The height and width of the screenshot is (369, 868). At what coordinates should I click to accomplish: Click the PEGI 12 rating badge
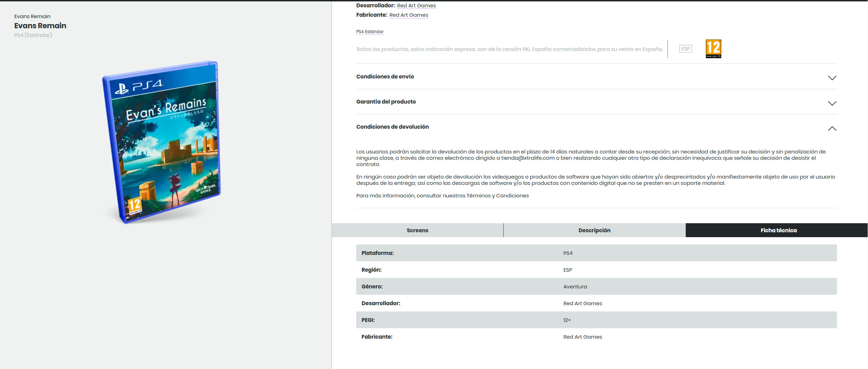point(713,49)
